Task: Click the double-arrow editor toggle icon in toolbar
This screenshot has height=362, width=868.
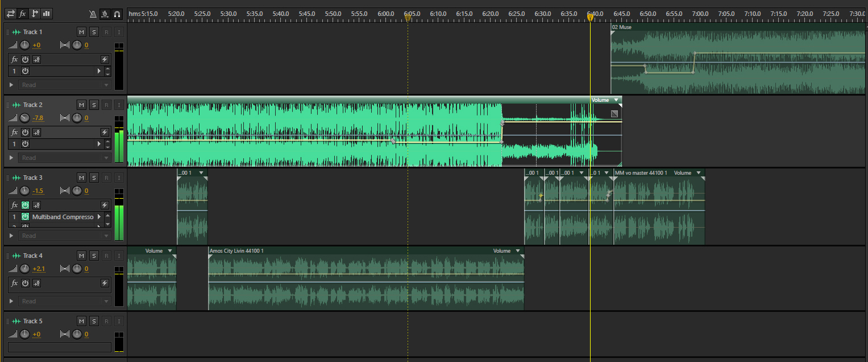Action: coord(10,13)
